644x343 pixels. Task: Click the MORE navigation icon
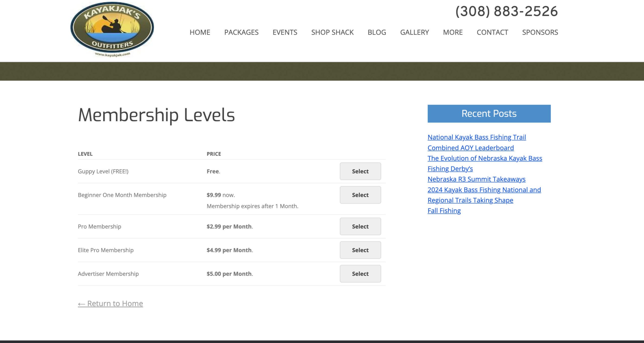coord(452,32)
